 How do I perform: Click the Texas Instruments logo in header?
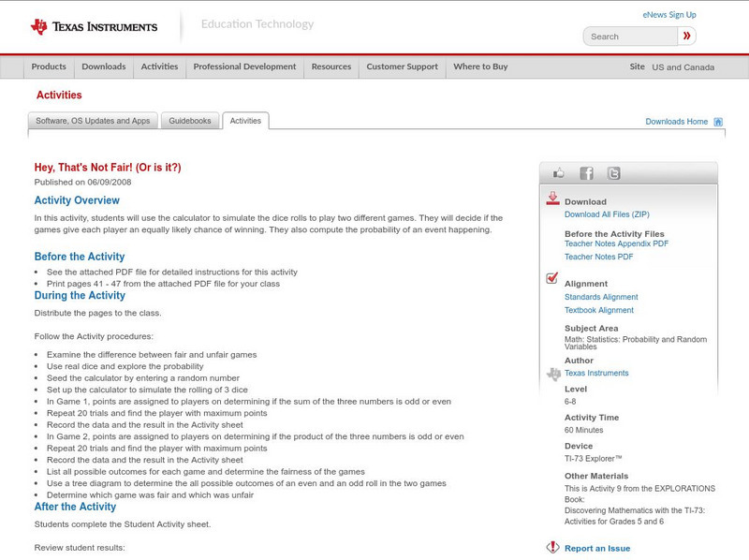[x=94, y=26]
